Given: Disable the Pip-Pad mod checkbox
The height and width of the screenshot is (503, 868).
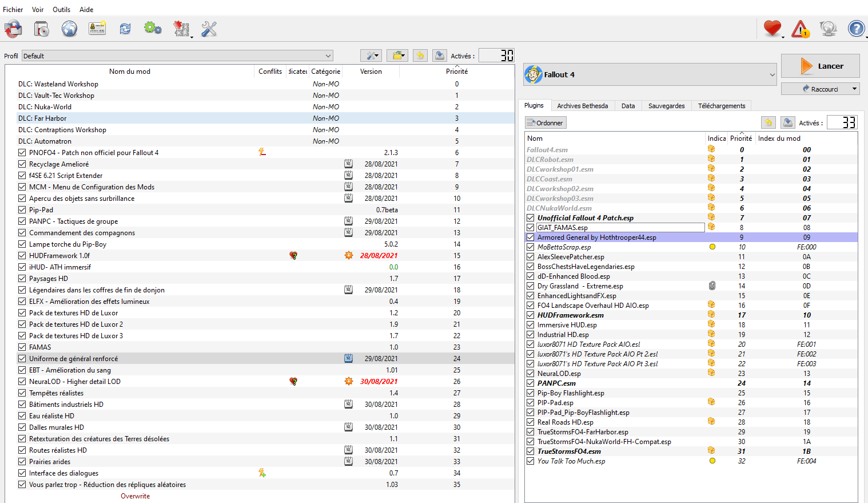Looking at the screenshot, I should click(22, 210).
